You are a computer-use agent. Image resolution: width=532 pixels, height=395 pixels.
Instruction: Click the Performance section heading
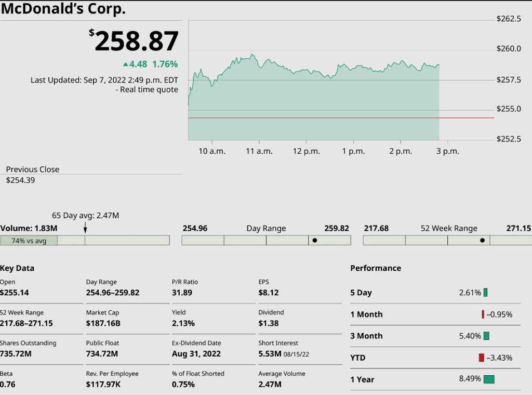point(376,268)
